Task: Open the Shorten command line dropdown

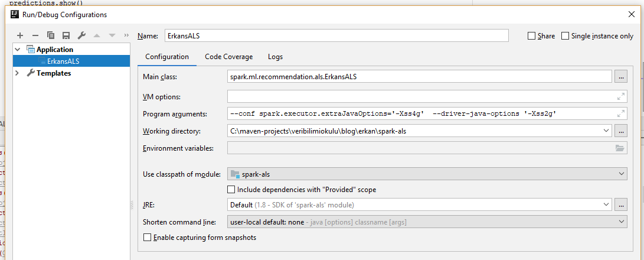Action: point(427,222)
